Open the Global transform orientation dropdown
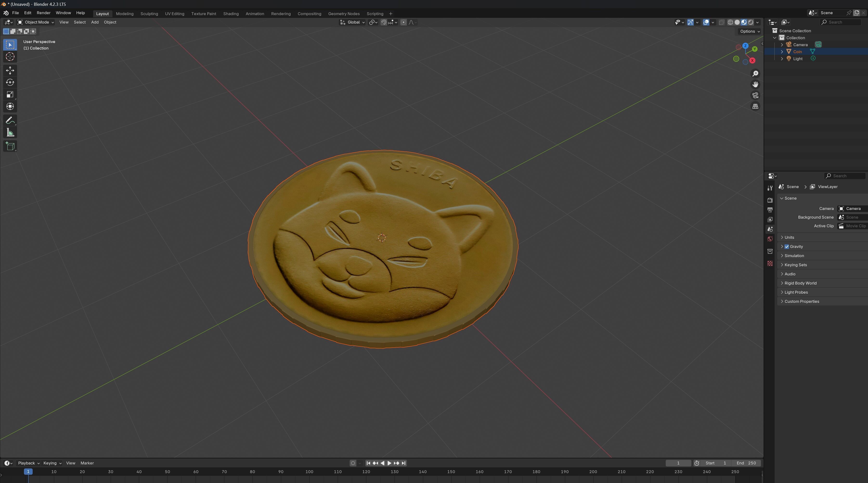The image size is (868, 483). (352, 22)
